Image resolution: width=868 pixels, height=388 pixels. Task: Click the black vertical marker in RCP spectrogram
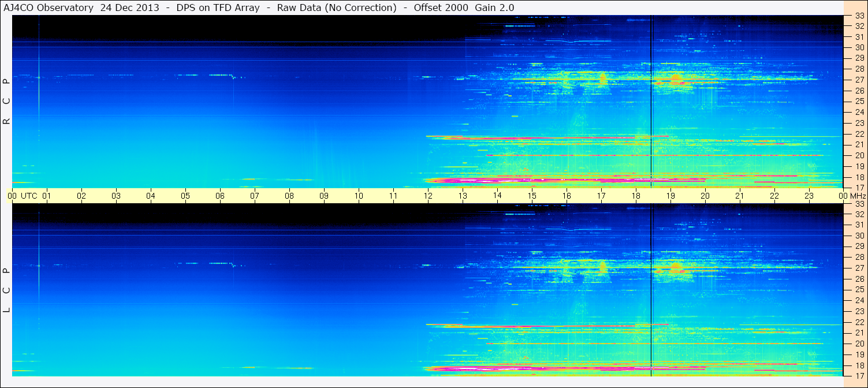tap(651, 102)
